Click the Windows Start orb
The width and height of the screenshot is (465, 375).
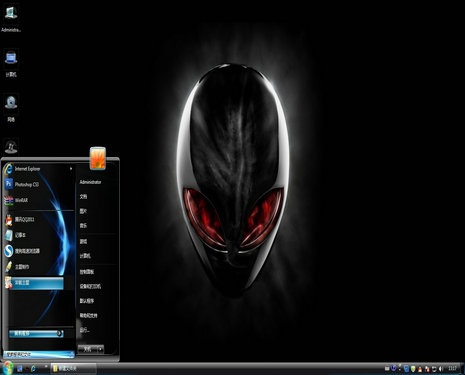point(7,368)
